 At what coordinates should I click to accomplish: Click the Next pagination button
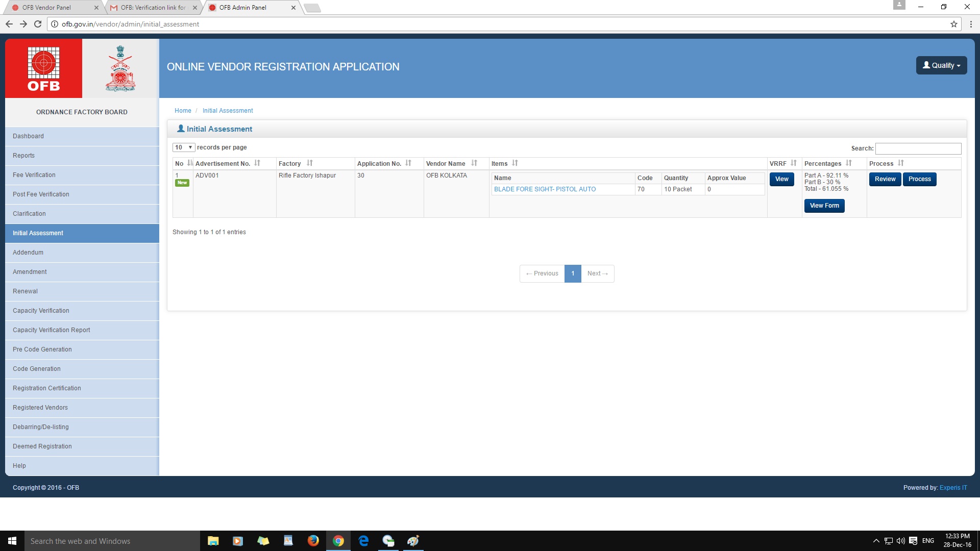(x=597, y=273)
